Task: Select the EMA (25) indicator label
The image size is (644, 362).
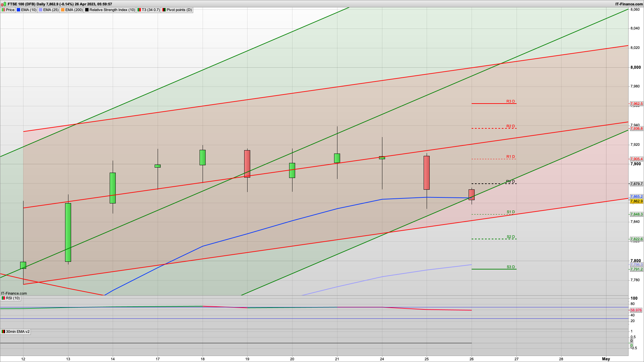Action: point(51,10)
